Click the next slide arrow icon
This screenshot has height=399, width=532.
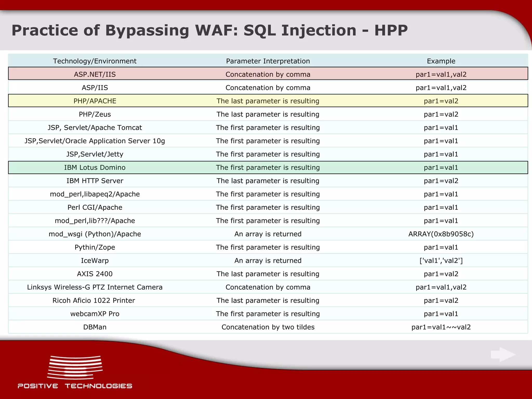pos(503,355)
